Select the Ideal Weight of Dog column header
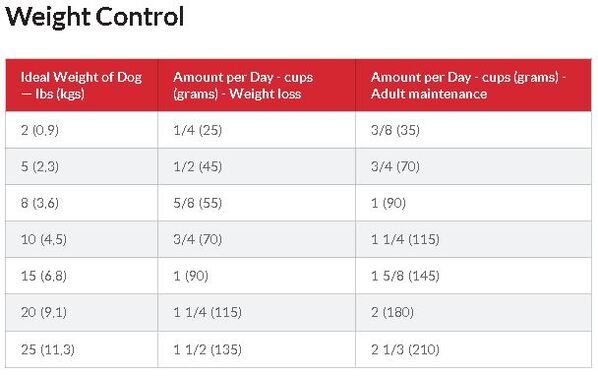This screenshot has height=376, width=598. click(82, 85)
